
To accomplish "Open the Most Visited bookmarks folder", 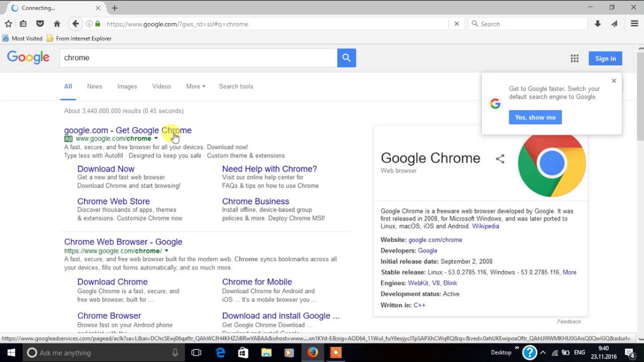I will coord(23,38).
